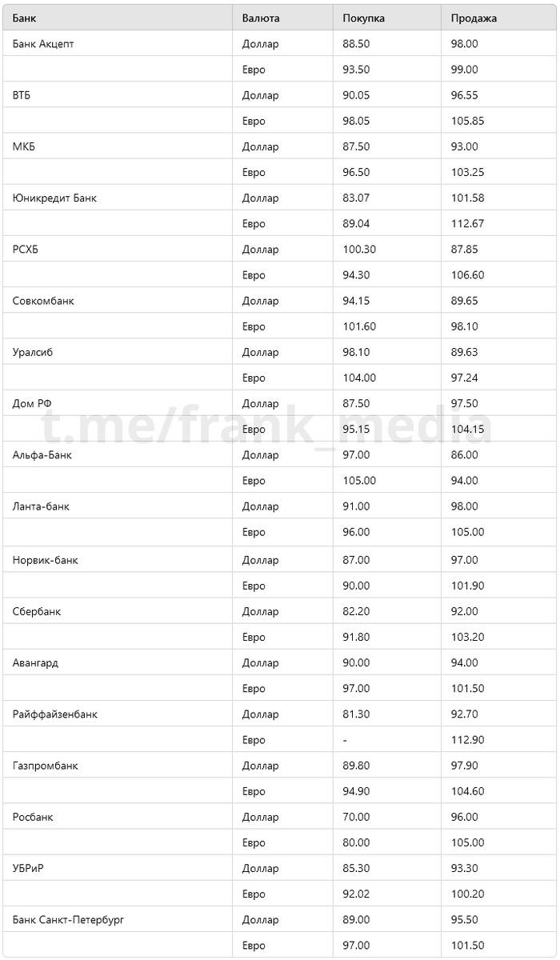Click the Продажа column header
560x960 pixels.
[x=474, y=18]
